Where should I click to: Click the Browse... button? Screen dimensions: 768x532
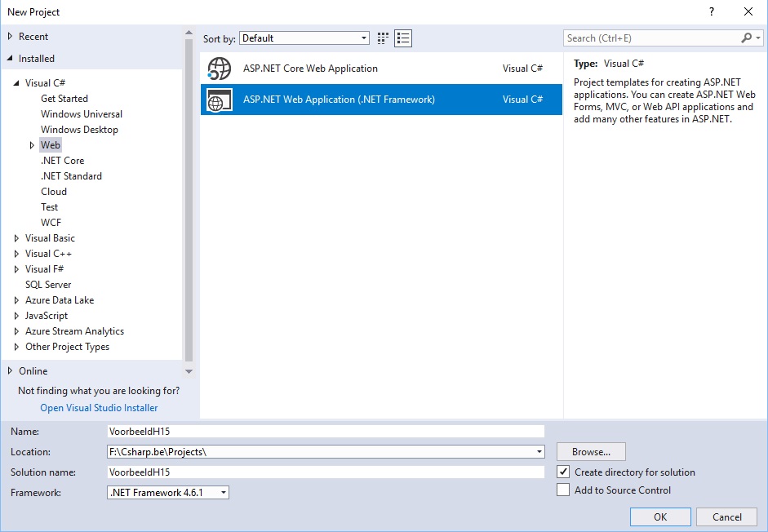tap(591, 452)
